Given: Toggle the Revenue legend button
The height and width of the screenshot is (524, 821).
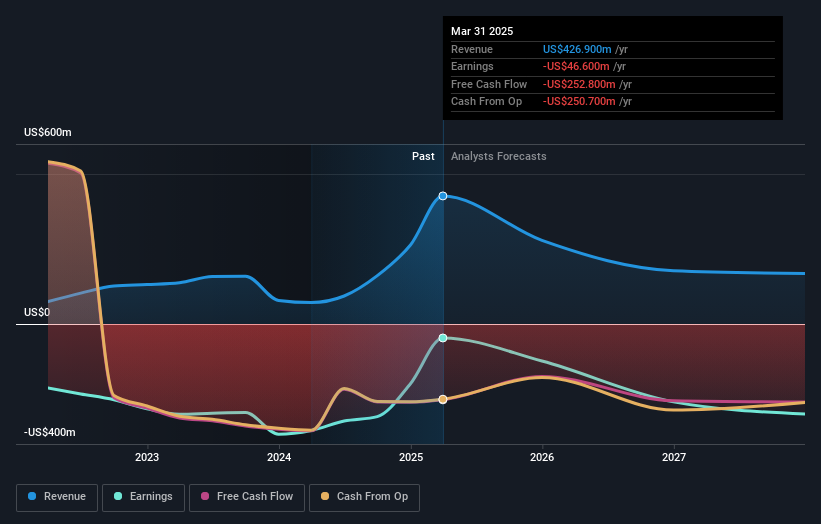Looking at the screenshot, I should pyautogui.click(x=57, y=497).
